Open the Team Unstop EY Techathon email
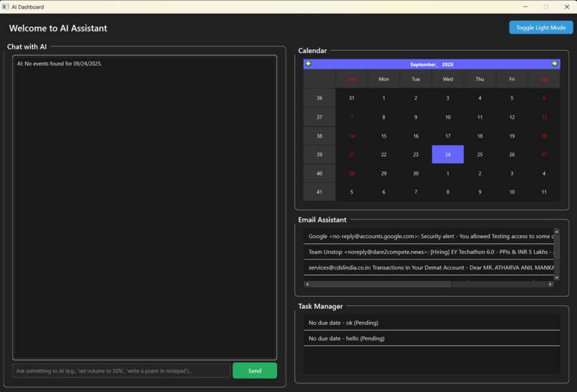Image resolution: width=577 pixels, height=392 pixels. pyautogui.click(x=429, y=252)
